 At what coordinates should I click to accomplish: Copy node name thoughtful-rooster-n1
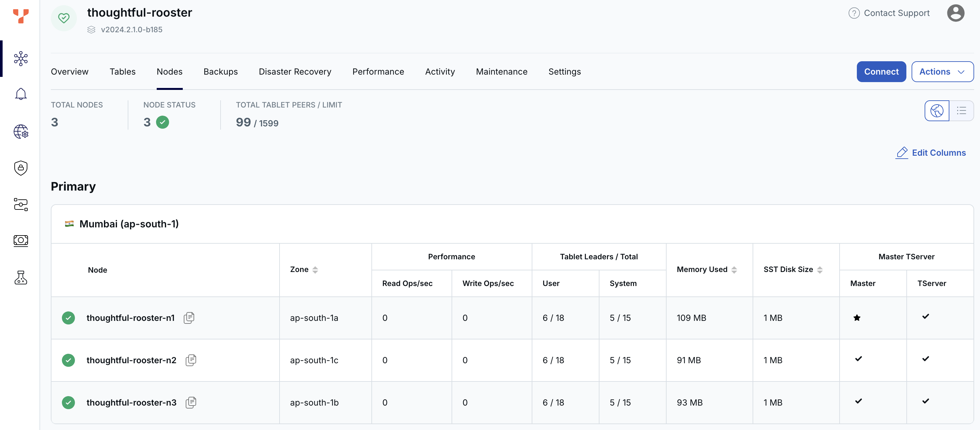coord(189,318)
